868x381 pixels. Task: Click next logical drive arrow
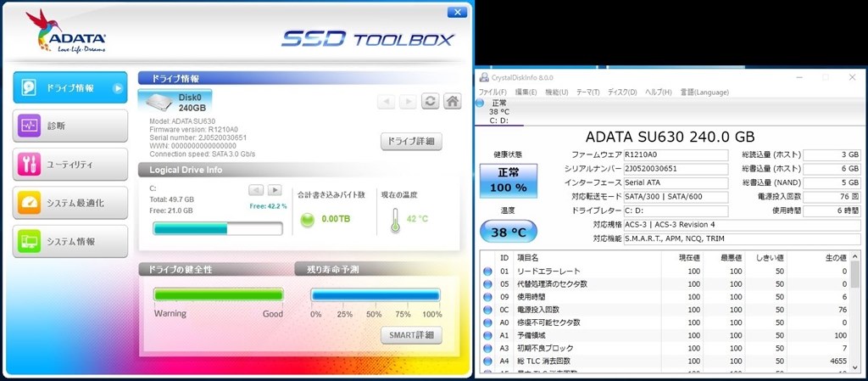coord(275,190)
